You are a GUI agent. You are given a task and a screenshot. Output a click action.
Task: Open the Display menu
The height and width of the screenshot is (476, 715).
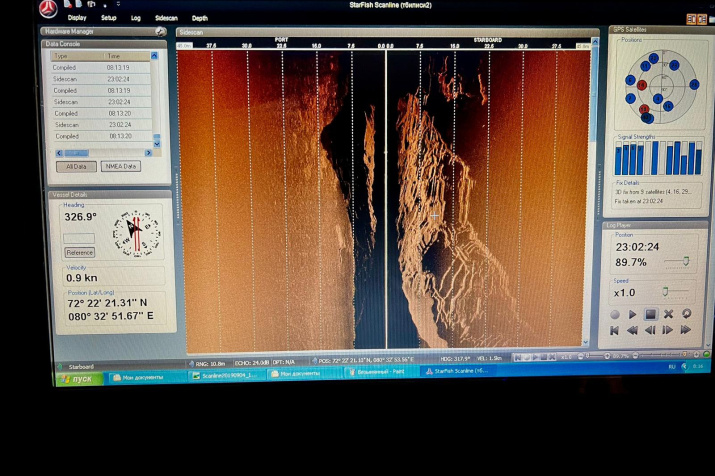coord(77,18)
